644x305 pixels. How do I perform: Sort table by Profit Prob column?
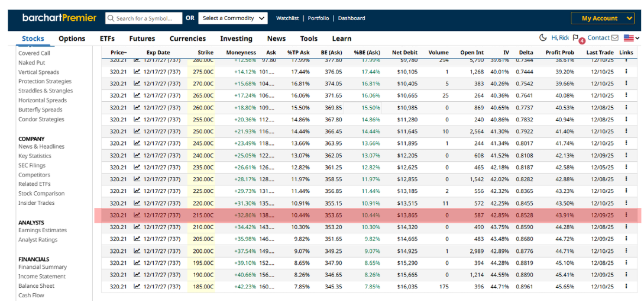click(559, 53)
